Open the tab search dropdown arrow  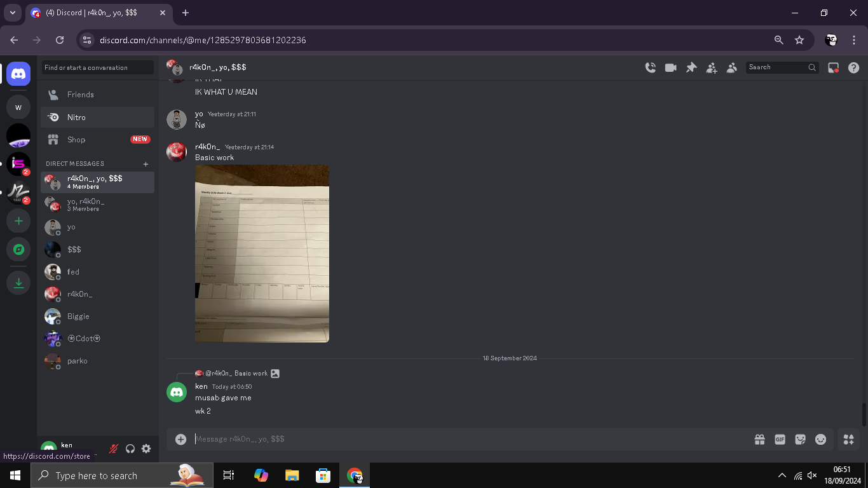12,13
